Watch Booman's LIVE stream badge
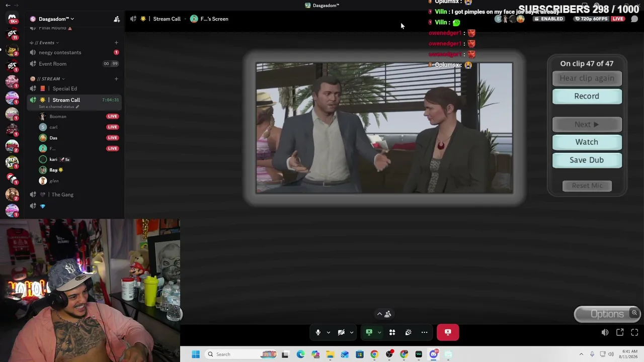 click(112, 117)
